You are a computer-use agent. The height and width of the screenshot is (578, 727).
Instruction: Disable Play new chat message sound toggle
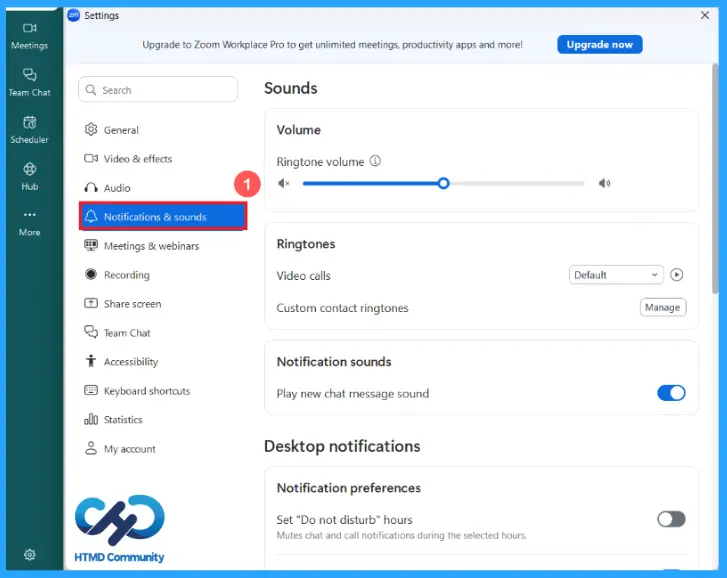[x=671, y=393]
